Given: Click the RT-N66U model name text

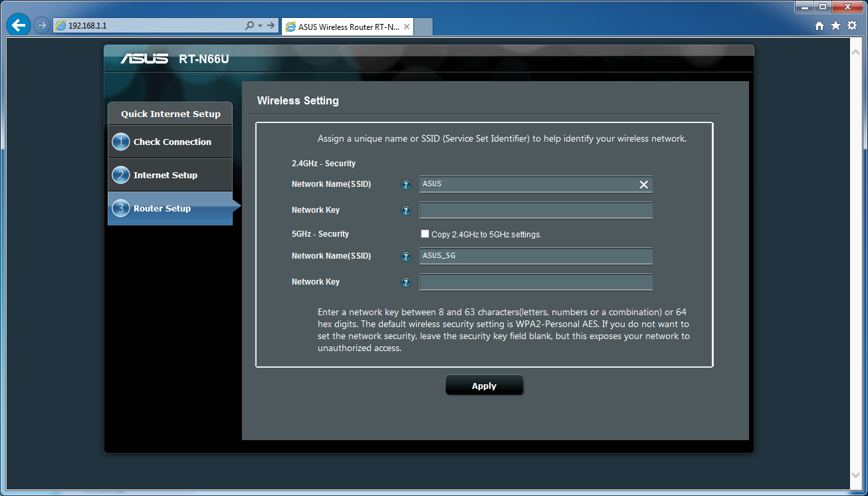Looking at the screenshot, I should point(204,59).
